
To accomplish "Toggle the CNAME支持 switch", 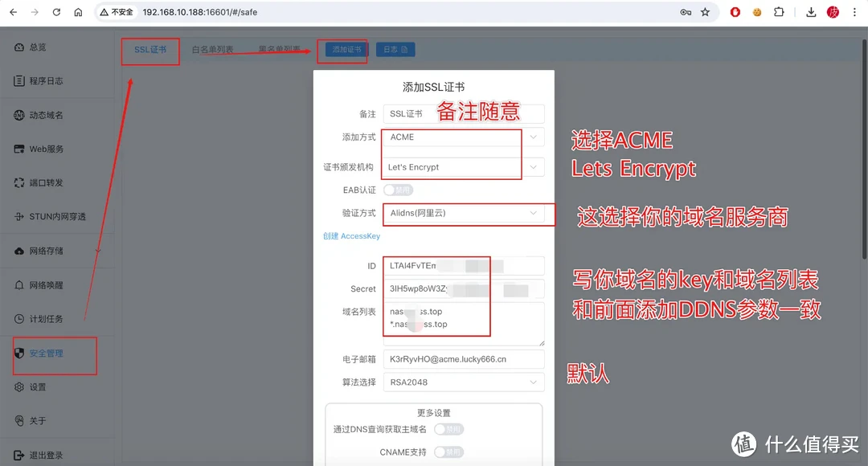I will [448, 452].
